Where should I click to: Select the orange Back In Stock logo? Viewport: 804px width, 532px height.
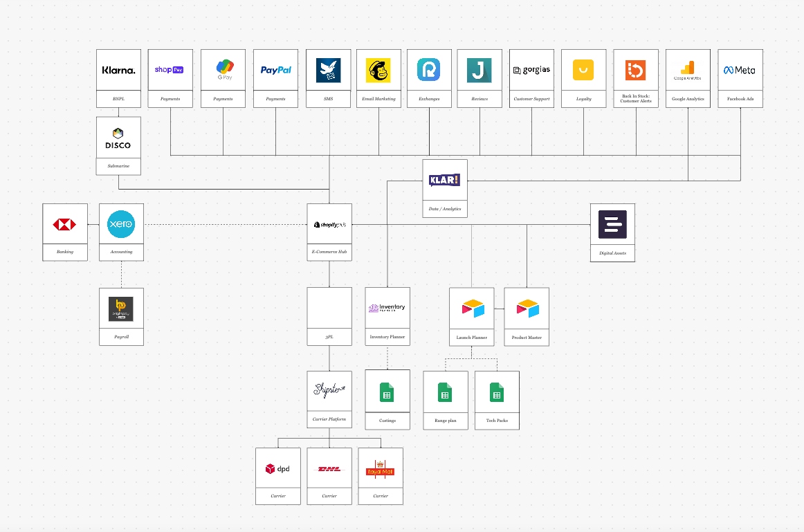pyautogui.click(x=635, y=70)
